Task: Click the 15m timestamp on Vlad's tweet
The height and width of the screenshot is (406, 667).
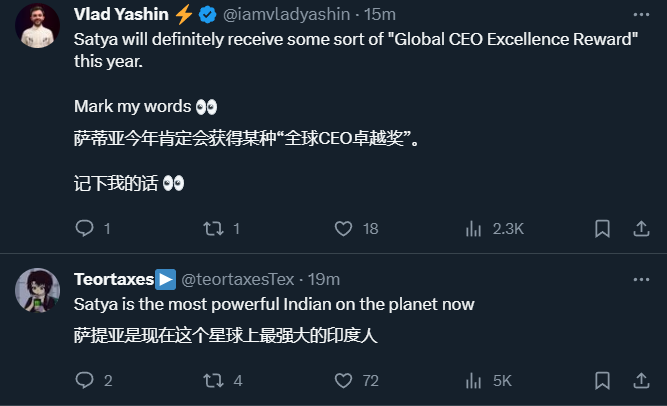Action: tap(382, 14)
